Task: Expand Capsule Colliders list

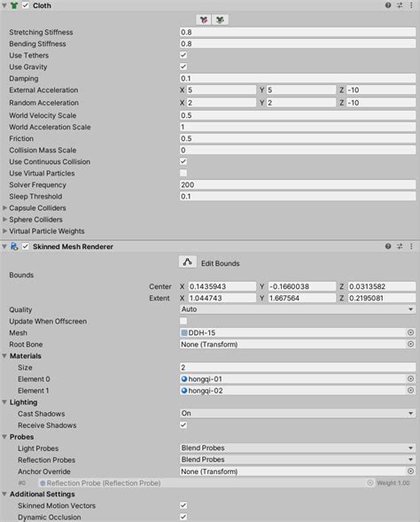Action: click(4, 207)
